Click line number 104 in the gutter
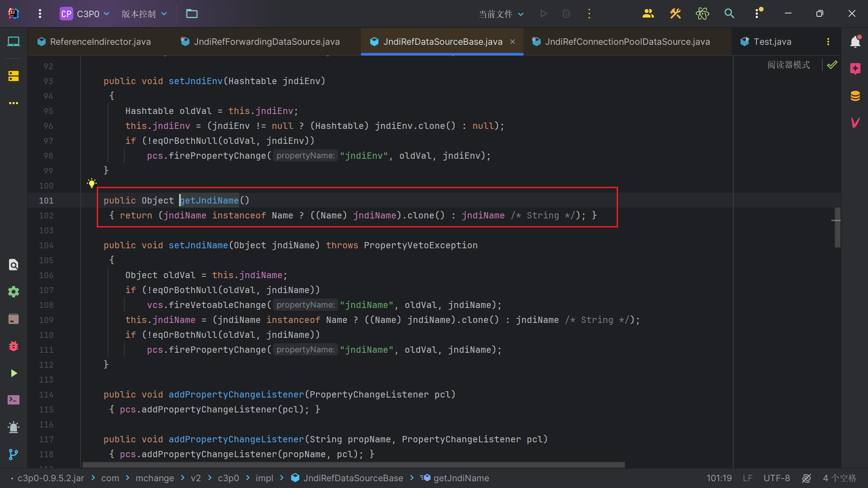 [46, 245]
